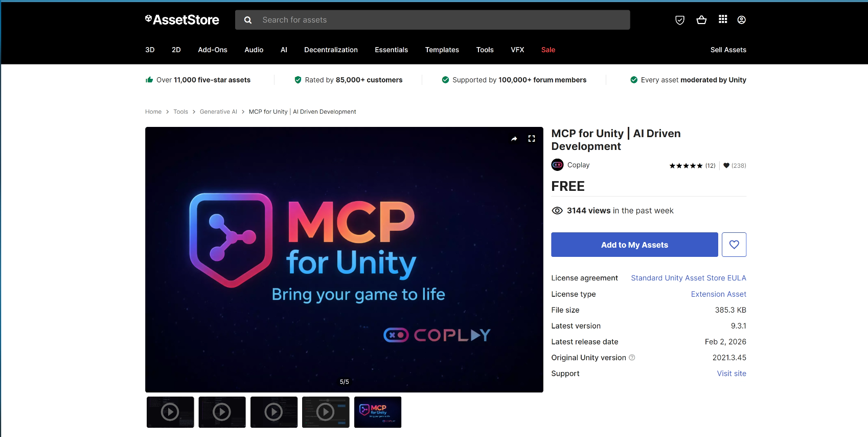Viewport: 868px width, 437px height.
Task: Click the Sell Assets link
Action: 728,50
